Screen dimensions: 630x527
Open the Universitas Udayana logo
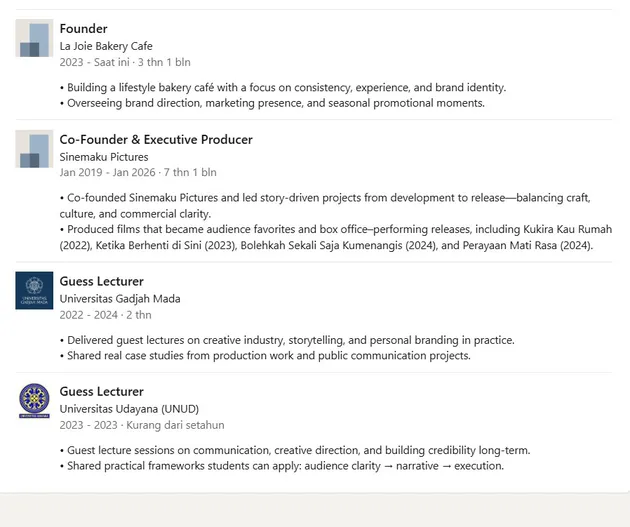click(34, 401)
